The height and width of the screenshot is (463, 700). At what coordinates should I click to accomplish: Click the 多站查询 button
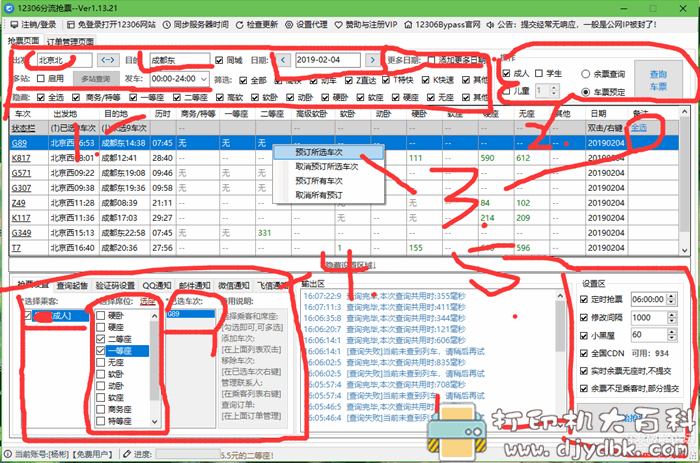click(x=96, y=79)
